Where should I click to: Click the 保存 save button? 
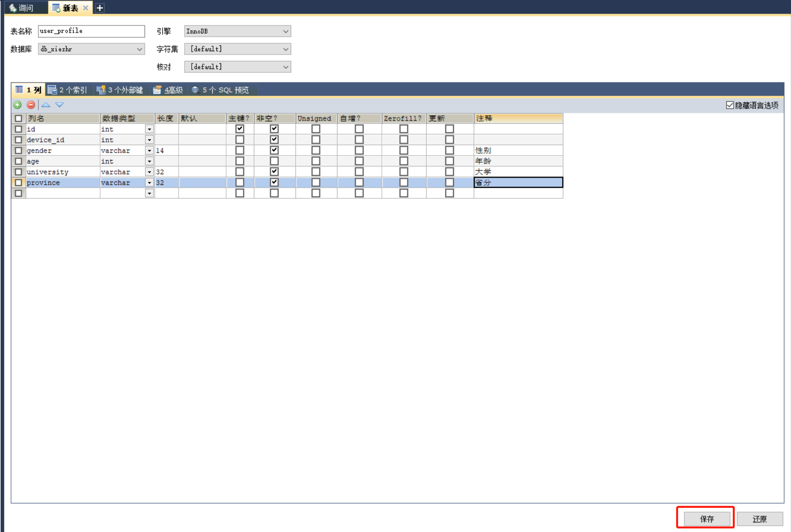pos(707,519)
